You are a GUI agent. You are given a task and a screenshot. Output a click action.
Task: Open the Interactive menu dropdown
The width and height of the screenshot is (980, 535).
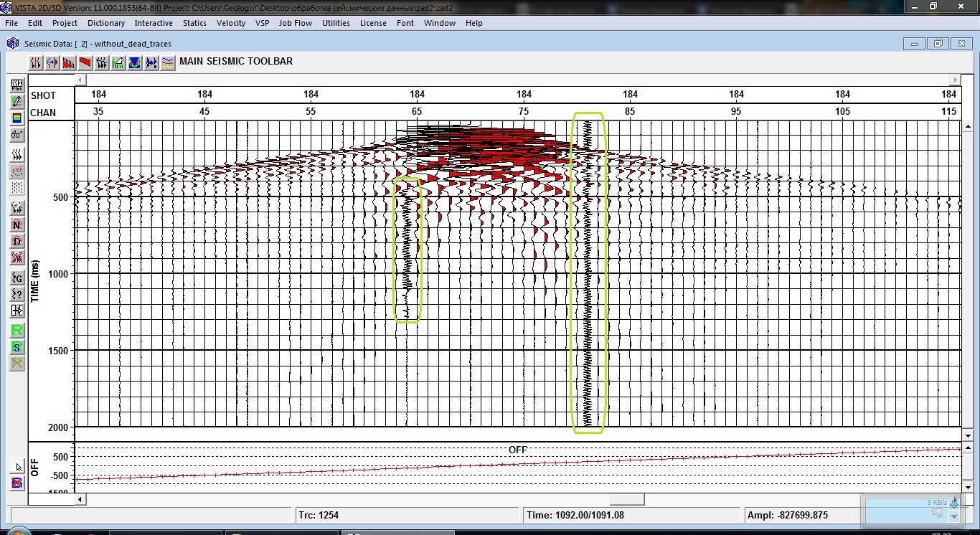tap(154, 23)
